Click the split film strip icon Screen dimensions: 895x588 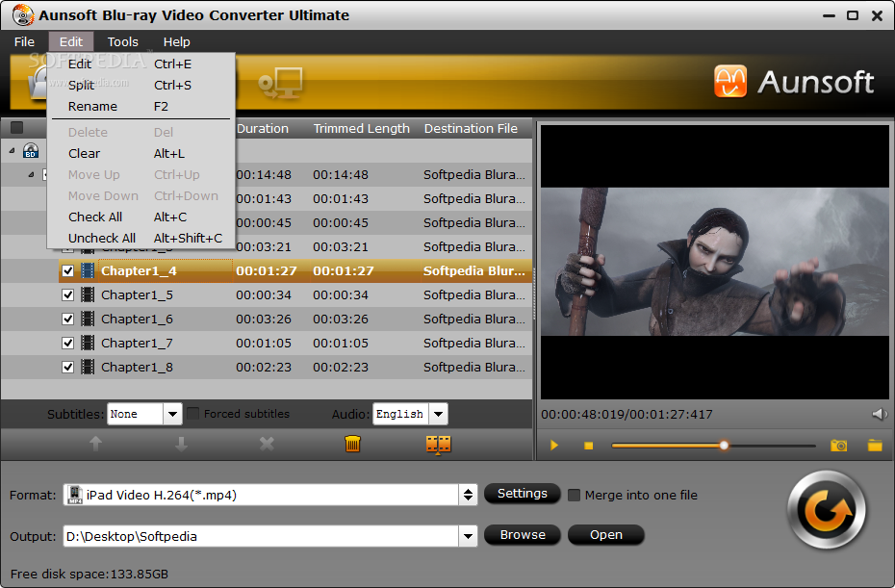click(439, 445)
